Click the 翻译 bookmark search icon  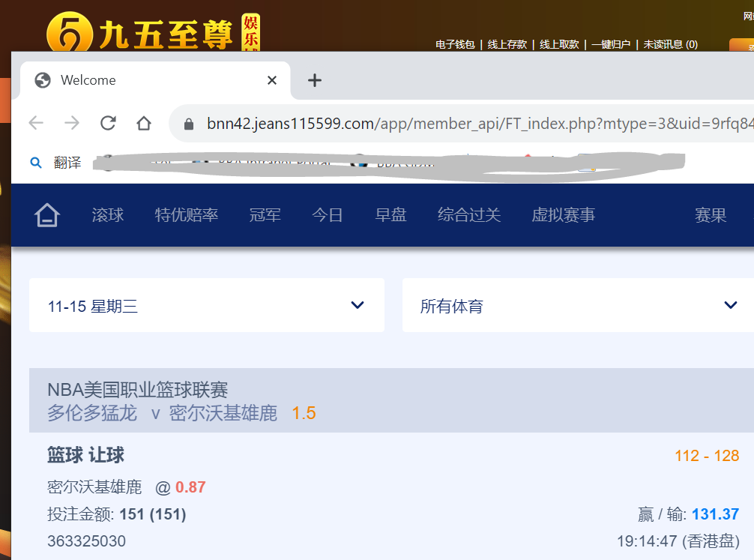click(35, 163)
